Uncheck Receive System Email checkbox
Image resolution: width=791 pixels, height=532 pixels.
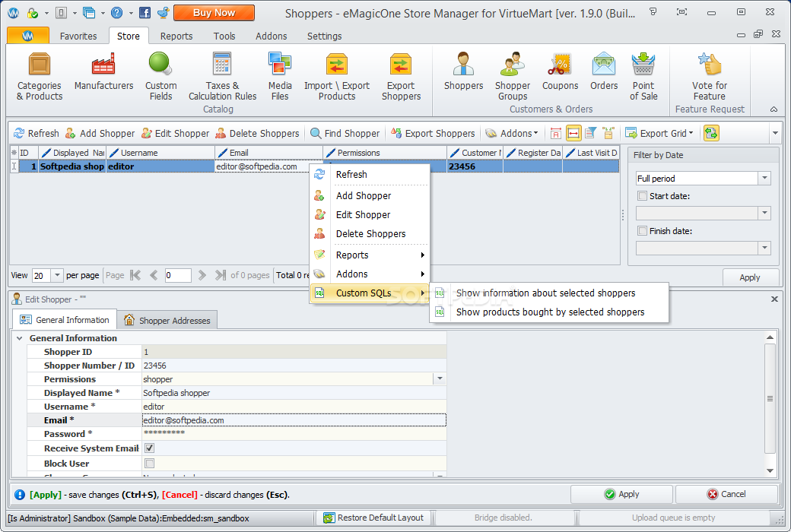149,448
